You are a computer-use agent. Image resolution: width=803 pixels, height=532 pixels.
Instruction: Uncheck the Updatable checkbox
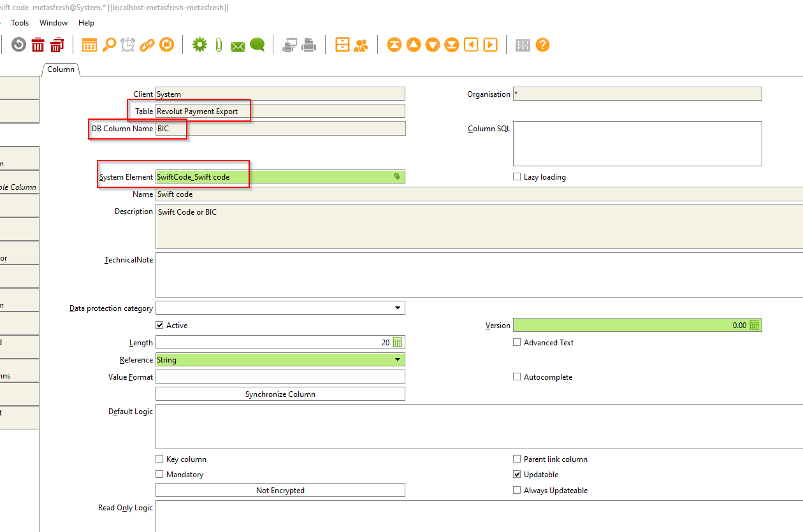pyautogui.click(x=517, y=474)
